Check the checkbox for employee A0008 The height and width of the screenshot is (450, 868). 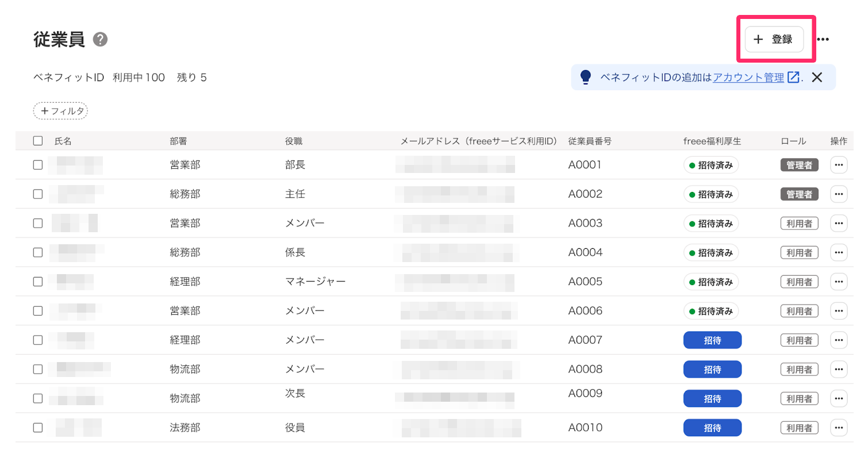click(x=37, y=369)
